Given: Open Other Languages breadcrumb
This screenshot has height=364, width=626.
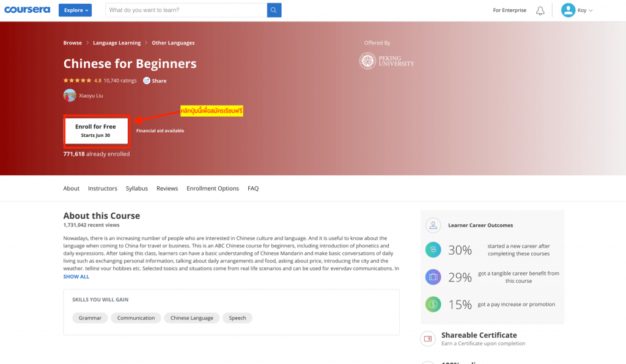Looking at the screenshot, I should (173, 43).
